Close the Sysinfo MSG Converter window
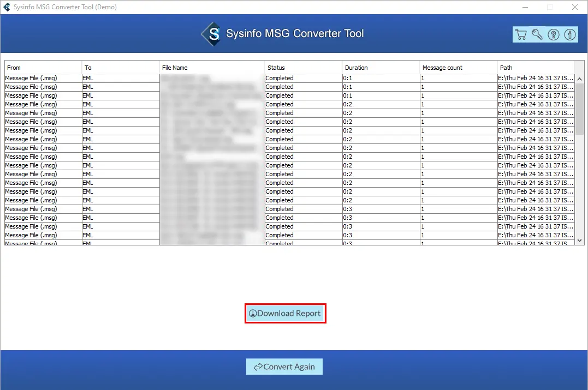 coord(574,7)
